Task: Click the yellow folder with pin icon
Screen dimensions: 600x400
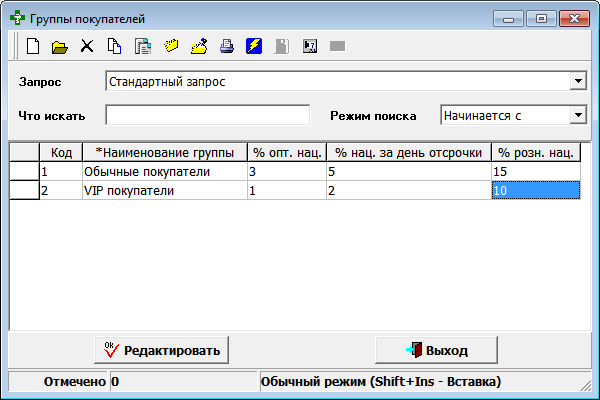Action: (199, 46)
